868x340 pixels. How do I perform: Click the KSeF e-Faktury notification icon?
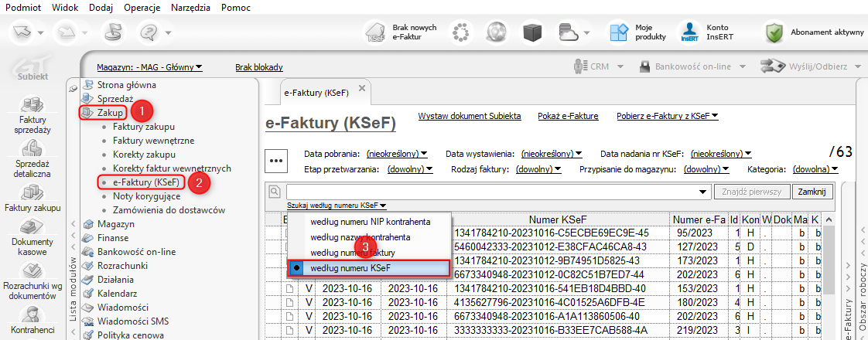tap(376, 32)
